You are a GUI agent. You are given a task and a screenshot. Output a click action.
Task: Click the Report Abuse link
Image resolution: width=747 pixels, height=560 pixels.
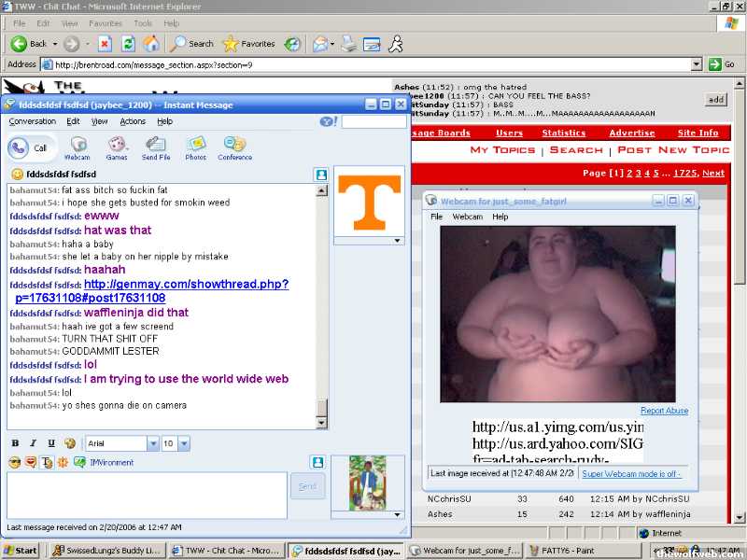pyautogui.click(x=664, y=411)
